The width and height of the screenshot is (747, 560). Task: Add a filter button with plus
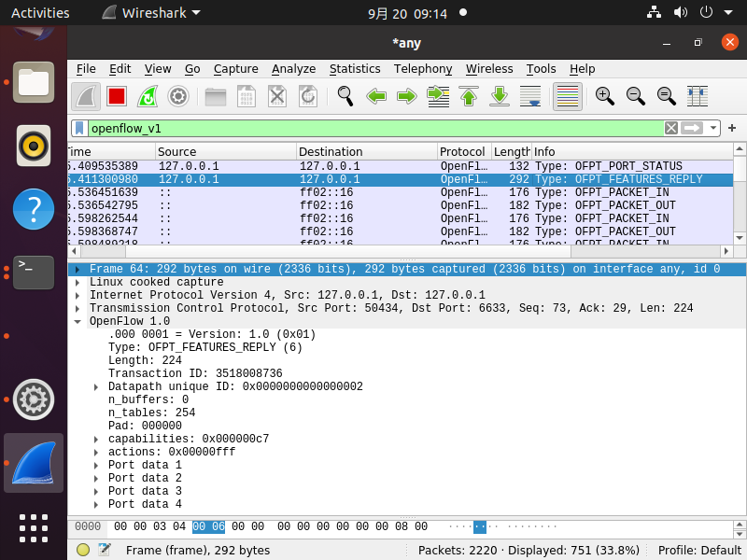click(x=732, y=128)
